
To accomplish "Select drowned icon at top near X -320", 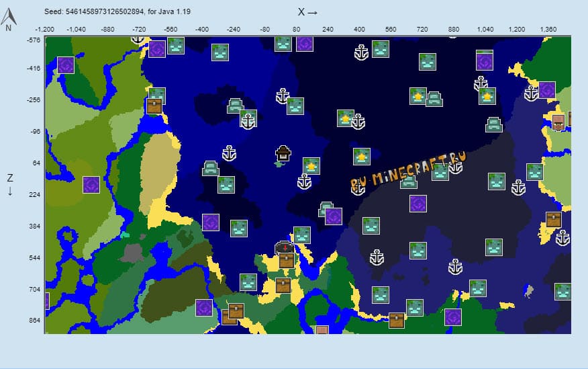I will tap(220, 52).
